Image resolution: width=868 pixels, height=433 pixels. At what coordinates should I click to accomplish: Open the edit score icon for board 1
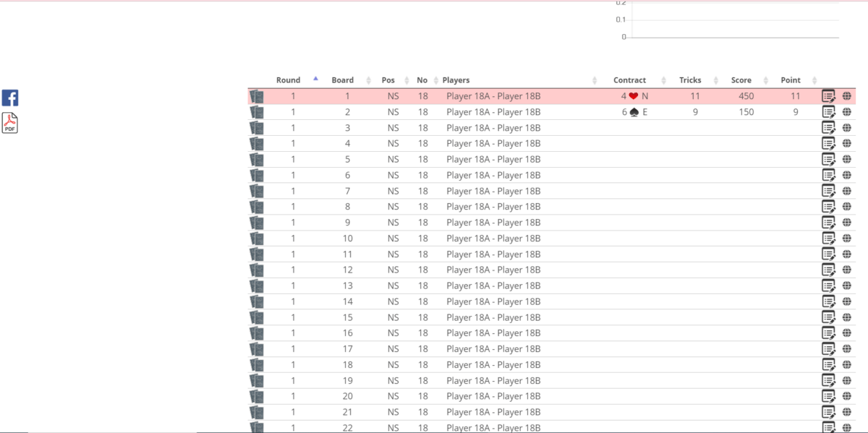(x=828, y=96)
